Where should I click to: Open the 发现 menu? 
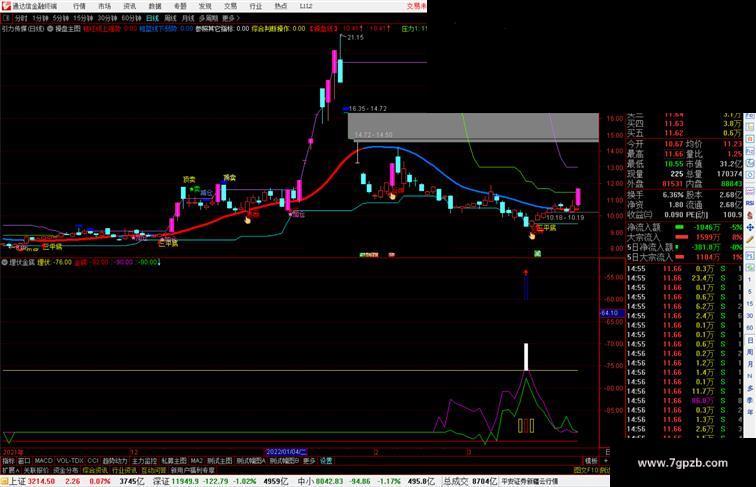pos(205,6)
